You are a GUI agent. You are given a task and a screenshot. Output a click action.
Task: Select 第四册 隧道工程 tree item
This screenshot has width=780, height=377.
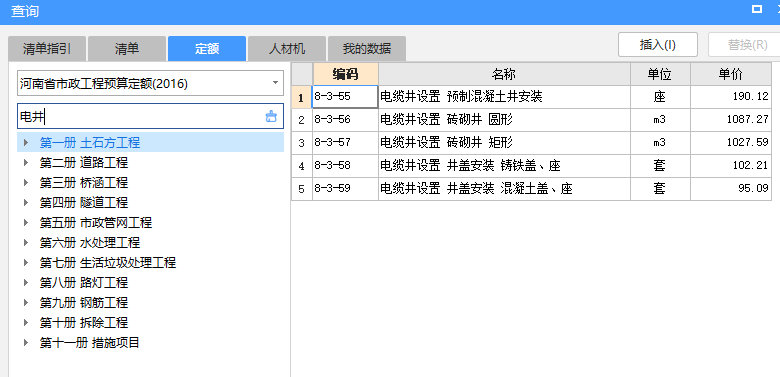click(84, 202)
